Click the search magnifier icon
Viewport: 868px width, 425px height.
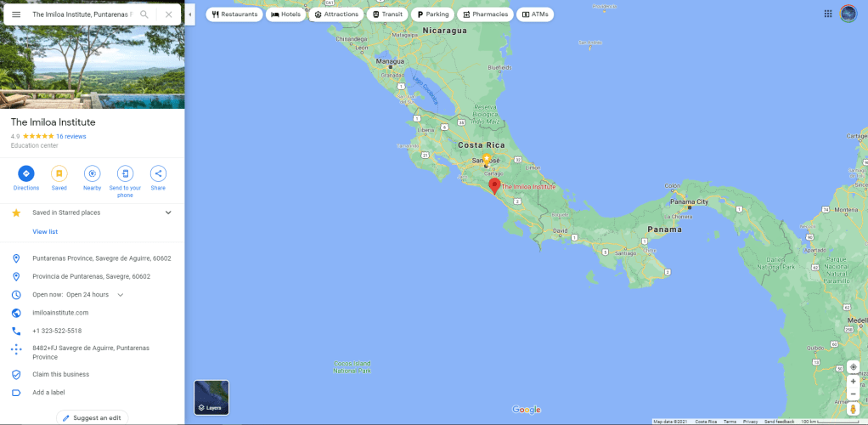pos(144,14)
